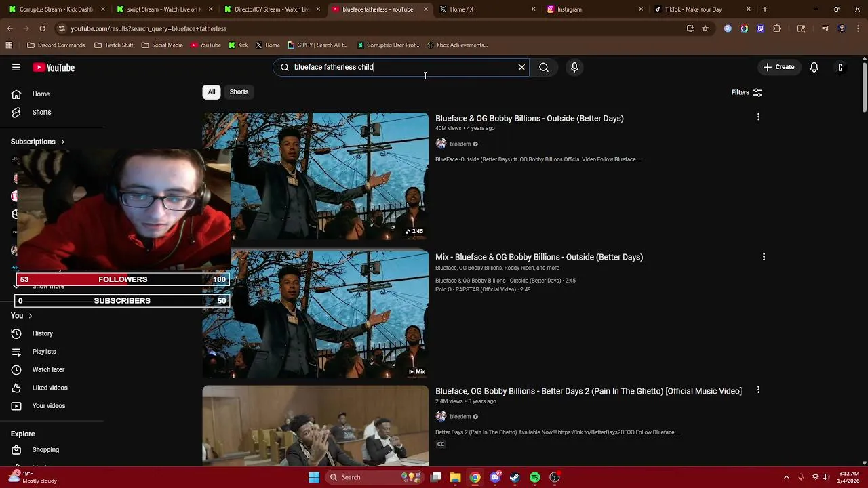Screen dimensions: 868x488
Task: Open the Twitch Stuff bookmark folder
Action: point(114,45)
